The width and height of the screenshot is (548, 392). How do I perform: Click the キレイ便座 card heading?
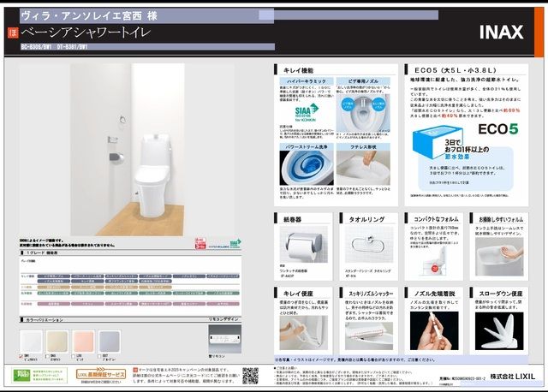[x=298, y=294]
